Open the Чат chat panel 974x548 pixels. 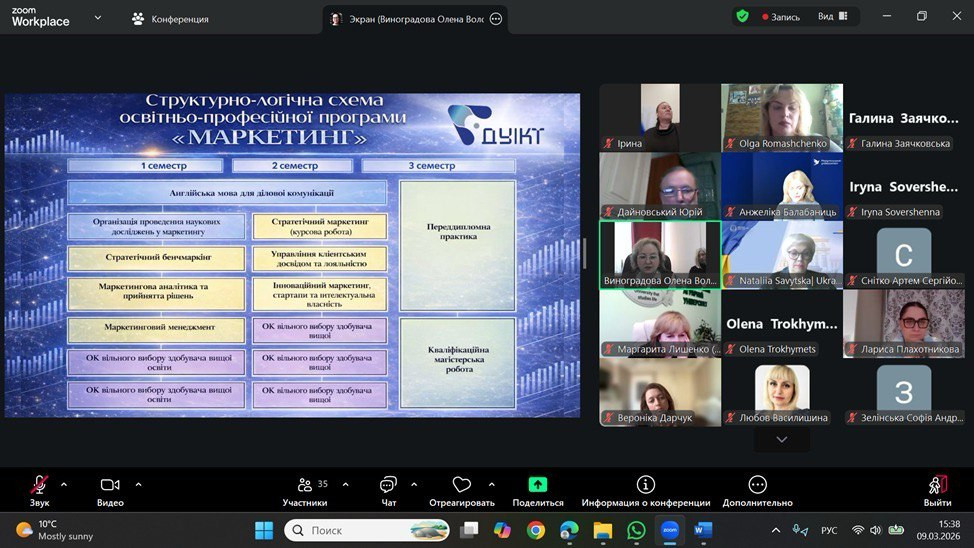pyautogui.click(x=388, y=485)
